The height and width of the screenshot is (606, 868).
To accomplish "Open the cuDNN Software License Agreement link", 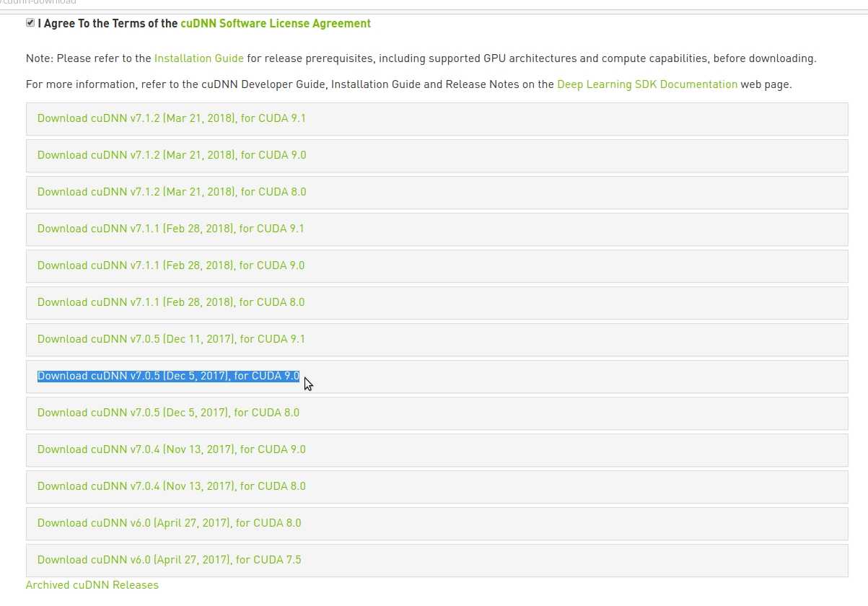I will 276,23.
